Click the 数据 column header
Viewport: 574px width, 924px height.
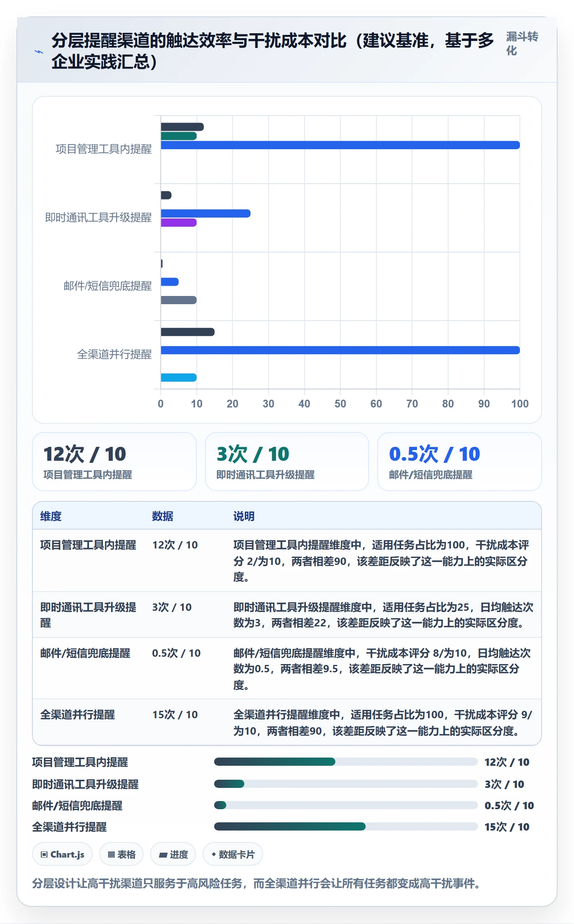163,516
